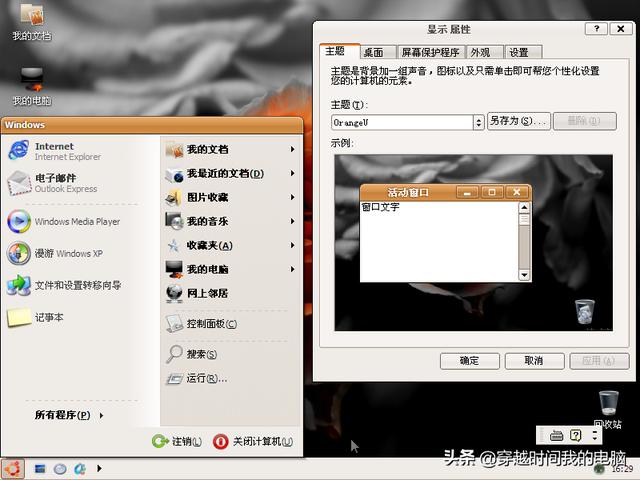The height and width of the screenshot is (480, 640).
Task: Expand 所有程序 all programs
Action: pos(69,415)
